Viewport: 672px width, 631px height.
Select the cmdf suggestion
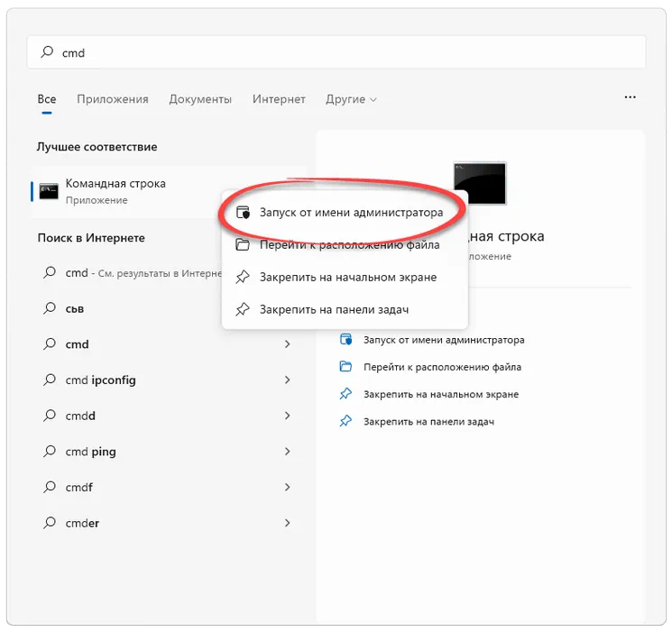[170, 487]
